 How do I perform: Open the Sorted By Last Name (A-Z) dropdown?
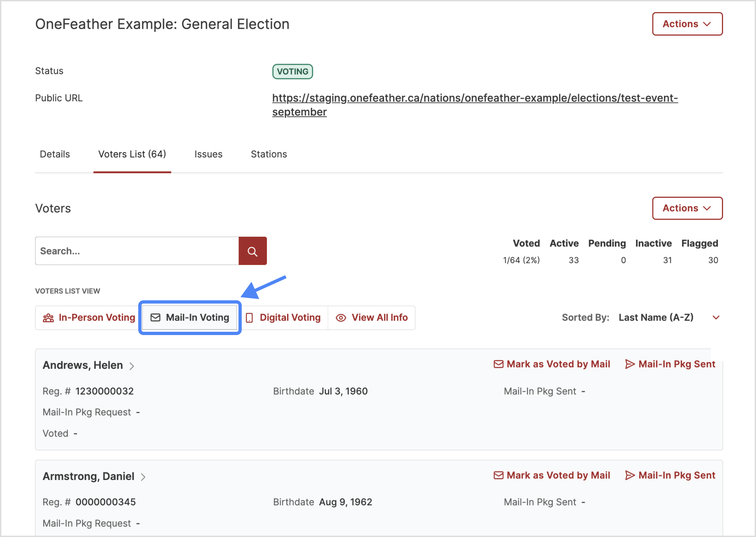(x=670, y=317)
